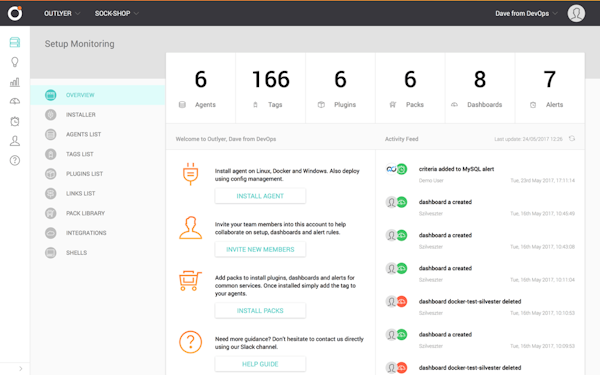Open the OUTLYER organization dropdown

tap(62, 13)
